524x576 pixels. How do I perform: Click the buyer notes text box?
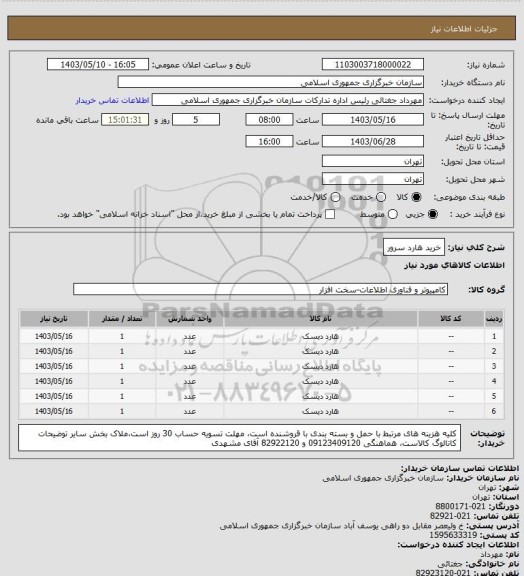click(239, 438)
